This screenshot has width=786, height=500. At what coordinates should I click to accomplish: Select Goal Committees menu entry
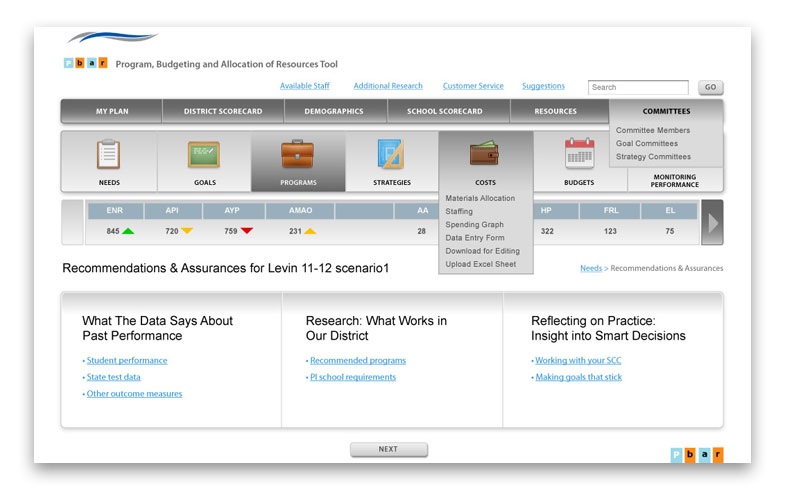[x=646, y=144]
